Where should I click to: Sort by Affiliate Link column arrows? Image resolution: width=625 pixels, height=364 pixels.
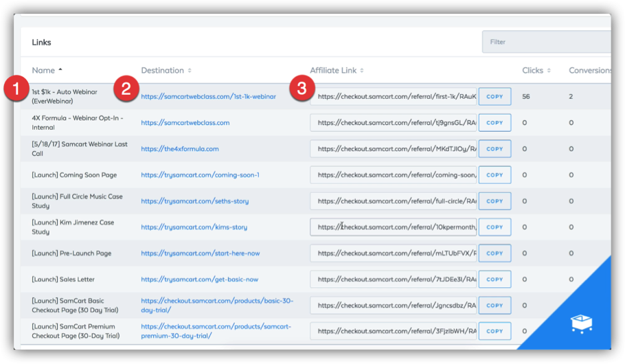362,71
